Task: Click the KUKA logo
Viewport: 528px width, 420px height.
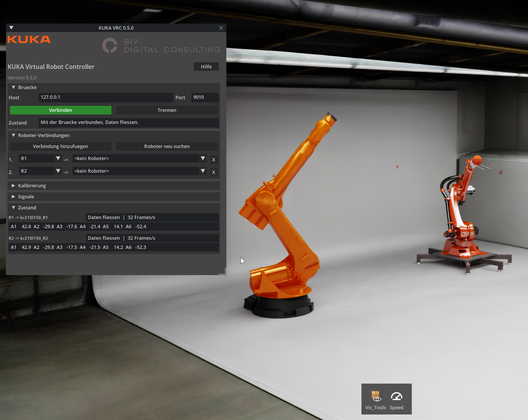Action: 29,40
